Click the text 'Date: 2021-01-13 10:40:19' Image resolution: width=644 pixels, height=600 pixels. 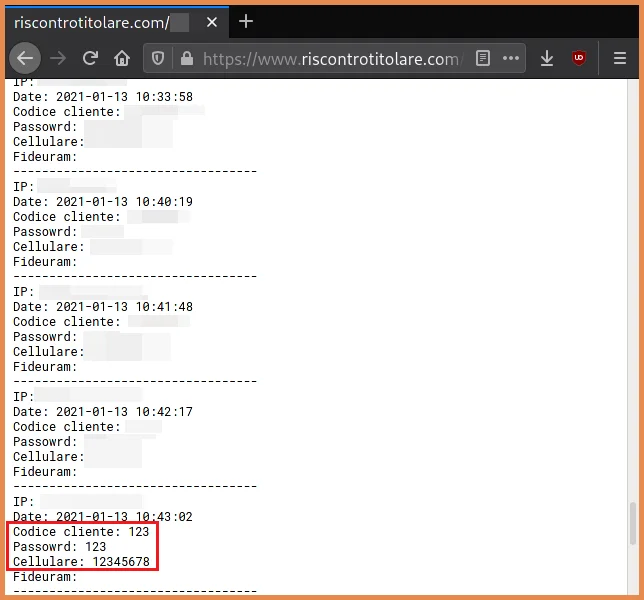tap(103, 202)
